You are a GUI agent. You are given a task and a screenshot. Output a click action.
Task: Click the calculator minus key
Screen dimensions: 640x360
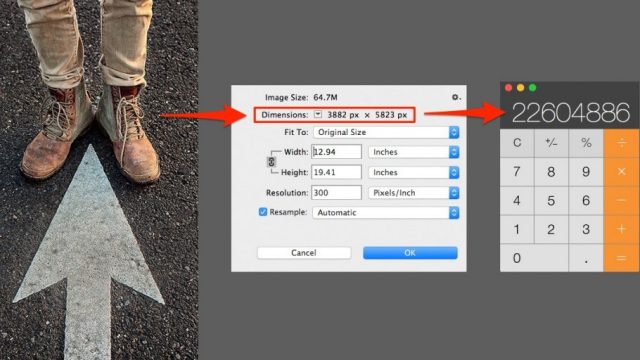pos(621,200)
